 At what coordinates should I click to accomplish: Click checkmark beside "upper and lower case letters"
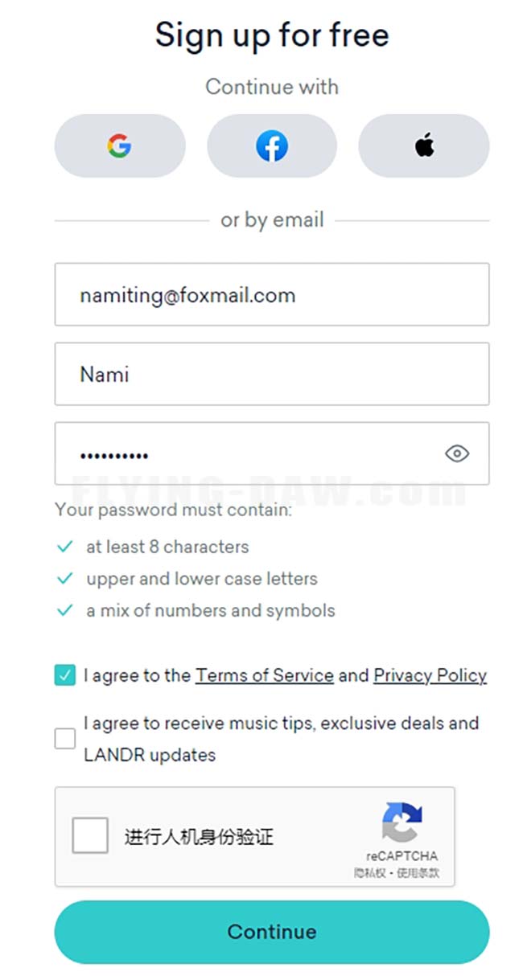(x=65, y=579)
